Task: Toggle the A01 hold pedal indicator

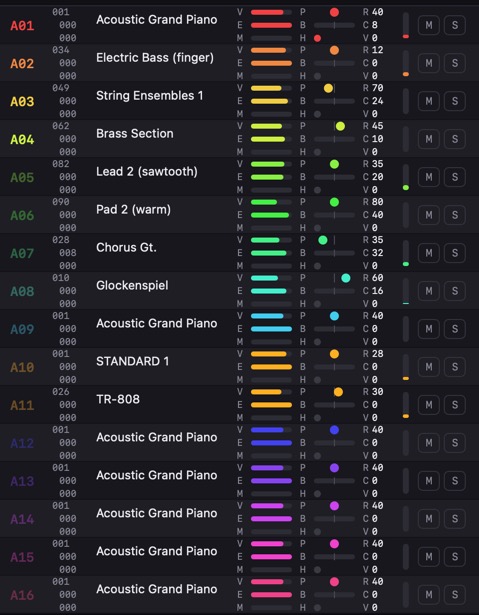Action: pyautogui.click(x=317, y=38)
